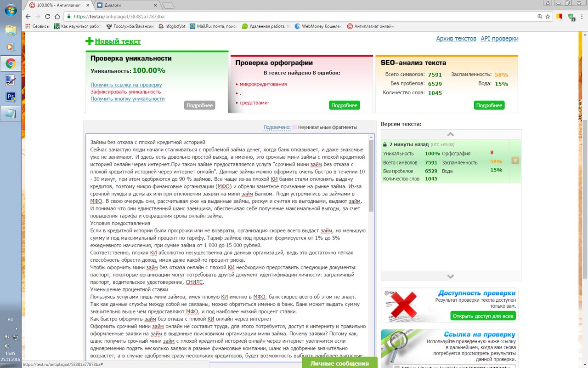Click the speaker volume tray icon

pos(7,346)
